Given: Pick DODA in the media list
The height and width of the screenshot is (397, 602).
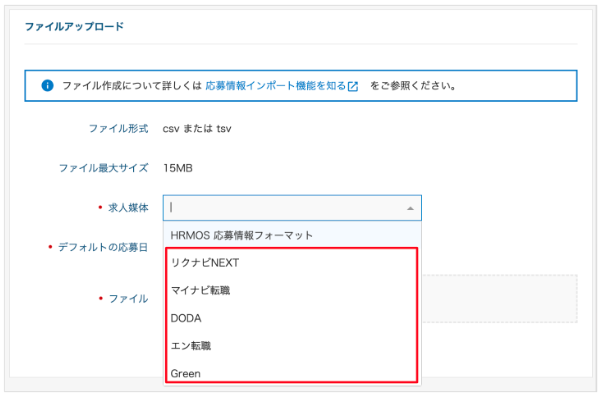Looking at the screenshot, I should 292,318.
